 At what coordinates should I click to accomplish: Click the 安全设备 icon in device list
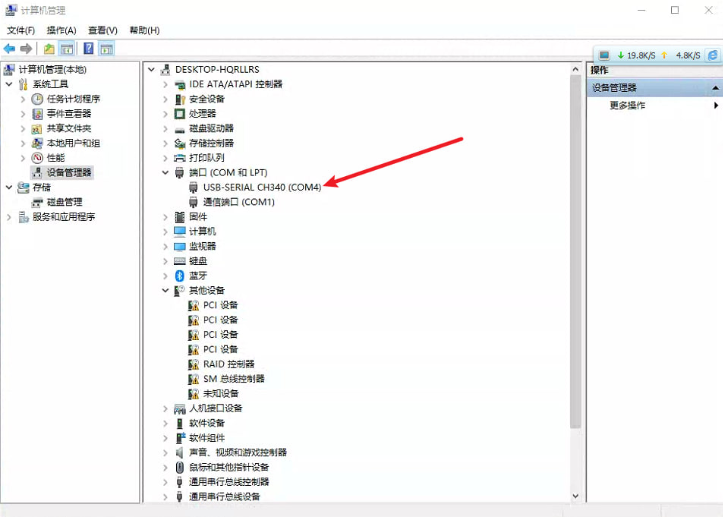point(180,99)
